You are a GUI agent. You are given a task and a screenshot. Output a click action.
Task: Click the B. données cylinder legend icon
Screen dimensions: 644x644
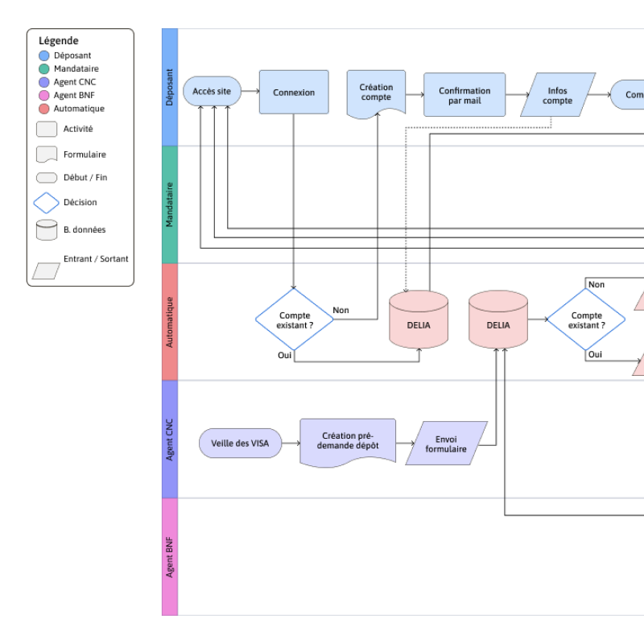coord(47,230)
